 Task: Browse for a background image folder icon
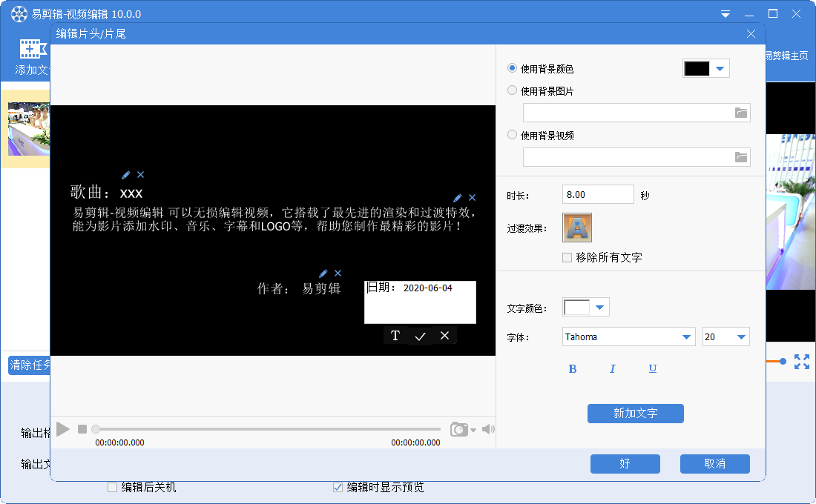tap(741, 113)
